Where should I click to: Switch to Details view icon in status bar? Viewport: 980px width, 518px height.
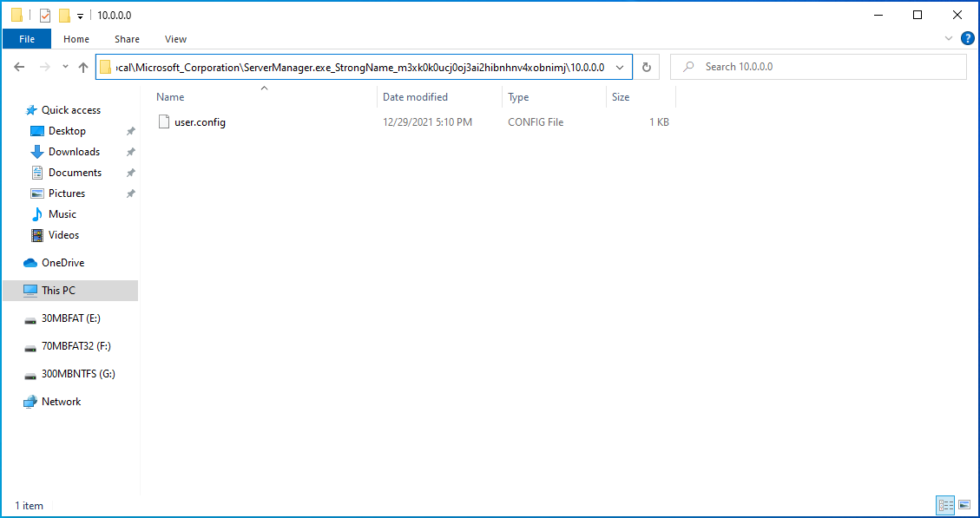click(945, 504)
